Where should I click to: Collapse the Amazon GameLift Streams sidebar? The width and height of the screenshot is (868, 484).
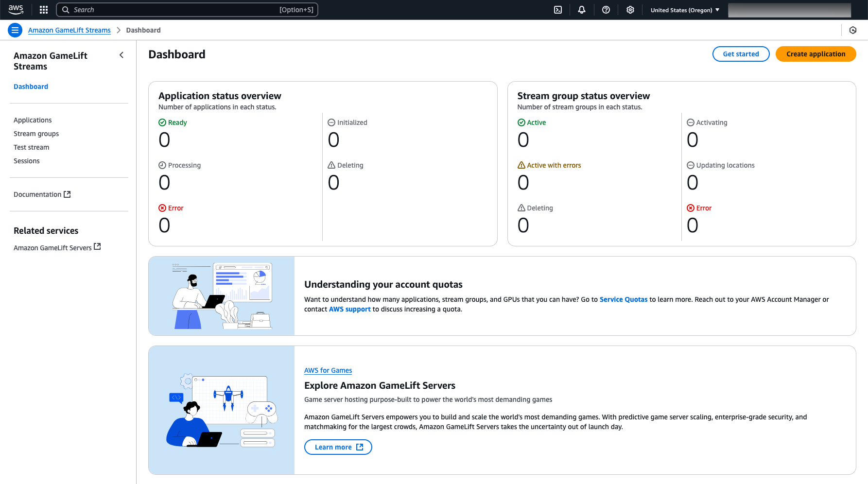click(122, 55)
